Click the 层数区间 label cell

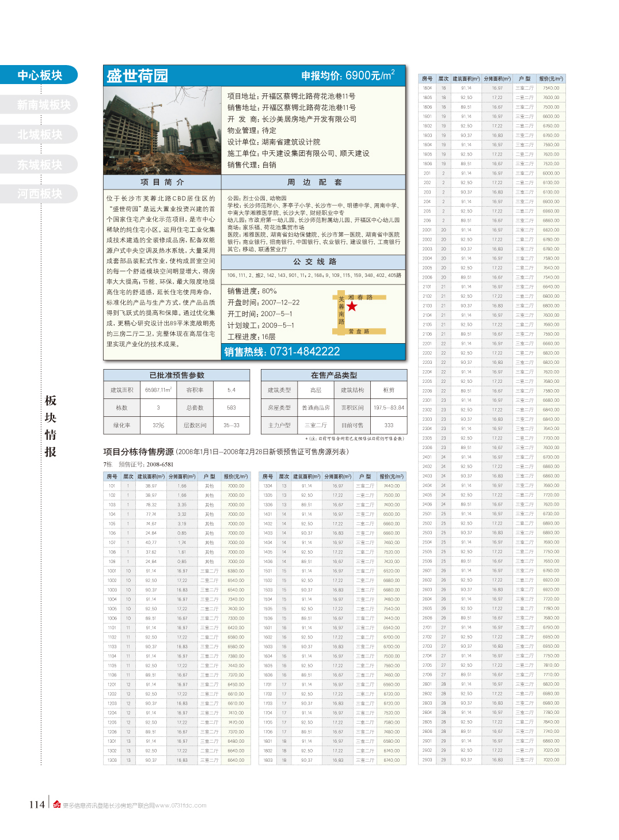pos(195,425)
